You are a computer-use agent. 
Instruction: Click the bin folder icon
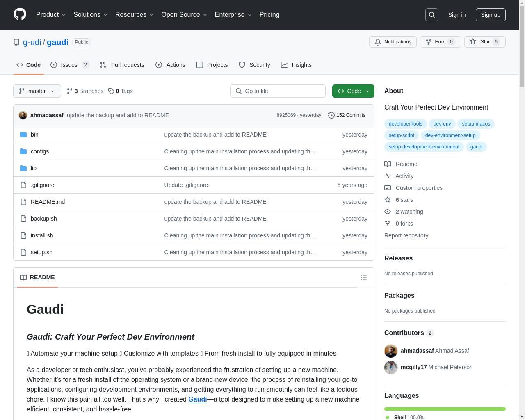pos(23,135)
